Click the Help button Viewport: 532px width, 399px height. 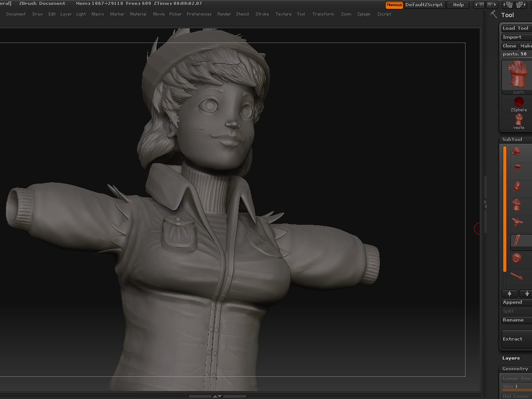[458, 5]
